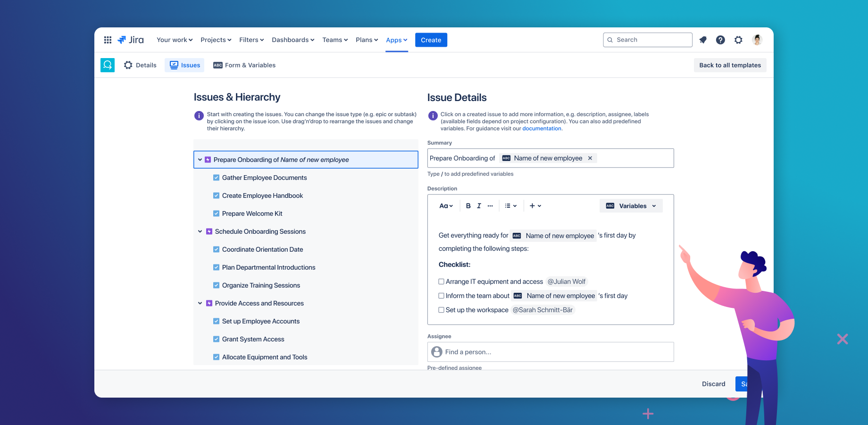The image size is (868, 425).
Task: Open the Variables dropdown in description
Action: pos(631,206)
